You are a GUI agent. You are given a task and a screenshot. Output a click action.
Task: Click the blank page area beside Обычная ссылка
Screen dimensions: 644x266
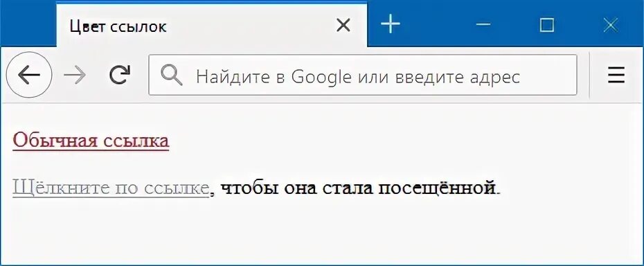click(402, 140)
